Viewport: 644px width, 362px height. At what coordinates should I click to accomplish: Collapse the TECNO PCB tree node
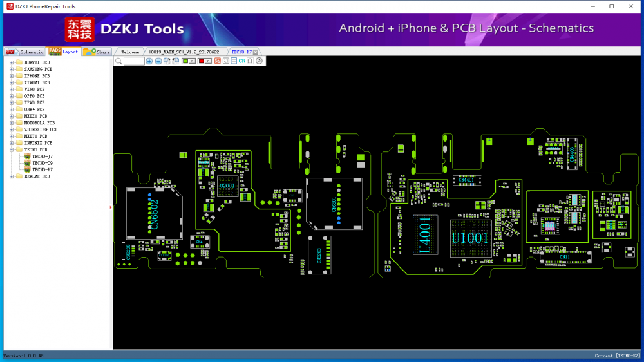tap(12, 149)
